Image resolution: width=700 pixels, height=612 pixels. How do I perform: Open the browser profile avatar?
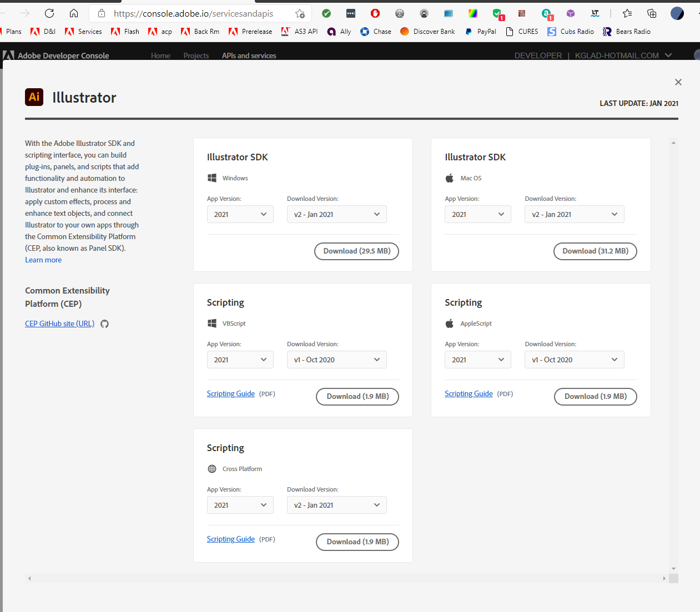tap(677, 13)
